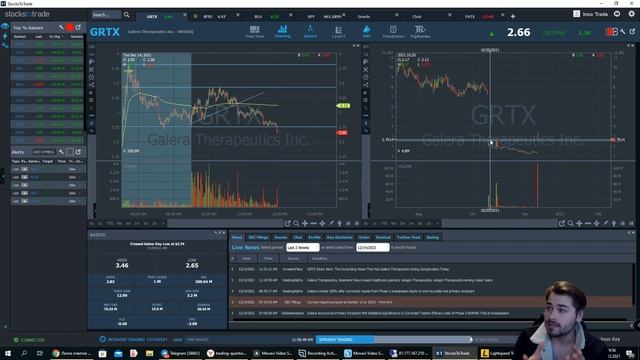Click the Windows Start button
640x360 pixels.
click(8, 353)
